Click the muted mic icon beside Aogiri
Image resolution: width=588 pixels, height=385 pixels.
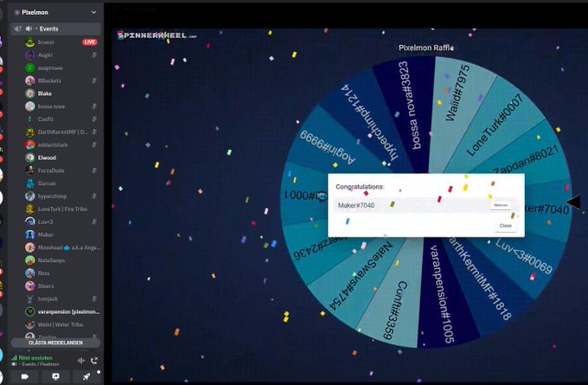coord(94,55)
